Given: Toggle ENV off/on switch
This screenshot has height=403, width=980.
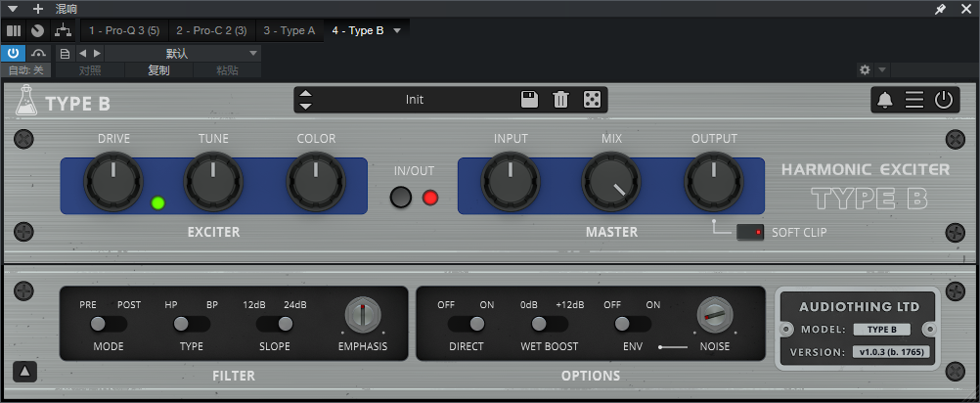Looking at the screenshot, I should click(633, 324).
